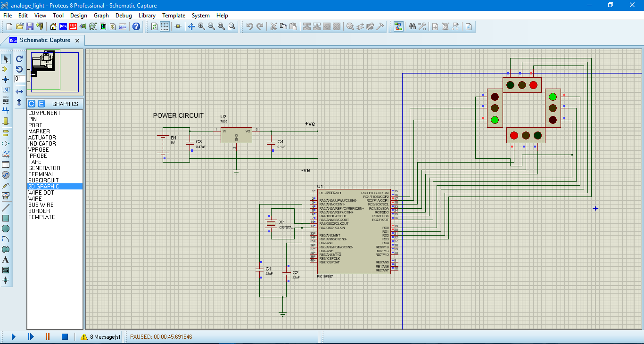Go to the Home page

(x=53, y=26)
